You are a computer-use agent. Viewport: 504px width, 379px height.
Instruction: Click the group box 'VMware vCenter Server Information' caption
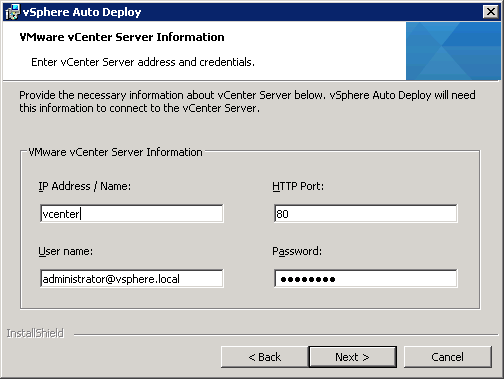115,152
